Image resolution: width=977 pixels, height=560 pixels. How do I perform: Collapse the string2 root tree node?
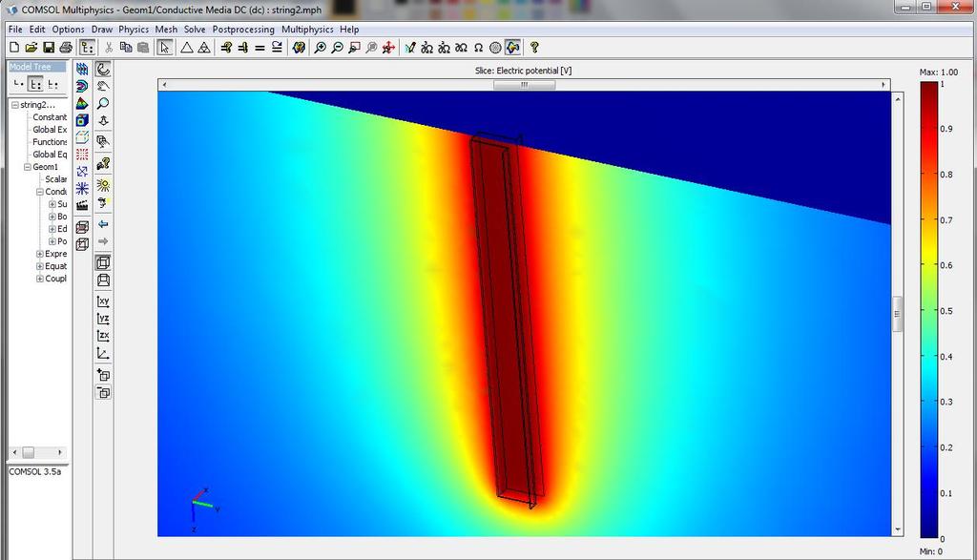(x=15, y=105)
